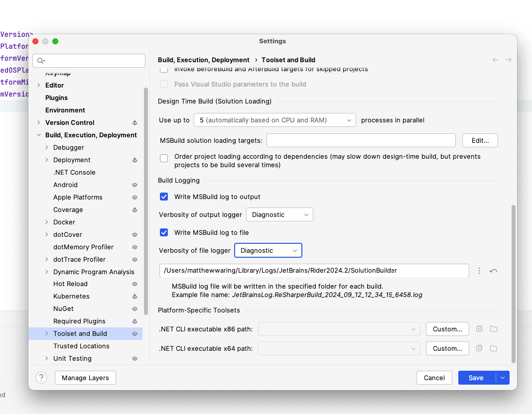Viewport: 532px width, 414px height.
Task: Expand the Editor tree node
Action: point(39,85)
